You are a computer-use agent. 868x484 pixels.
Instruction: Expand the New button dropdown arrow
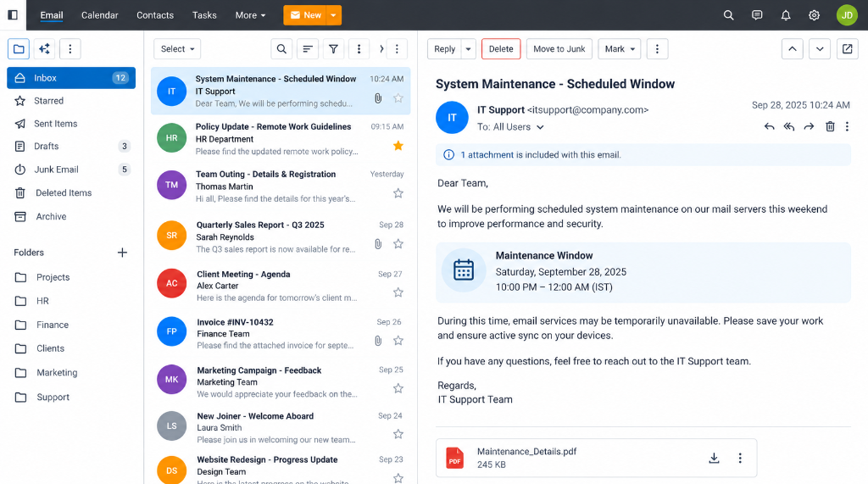click(333, 15)
